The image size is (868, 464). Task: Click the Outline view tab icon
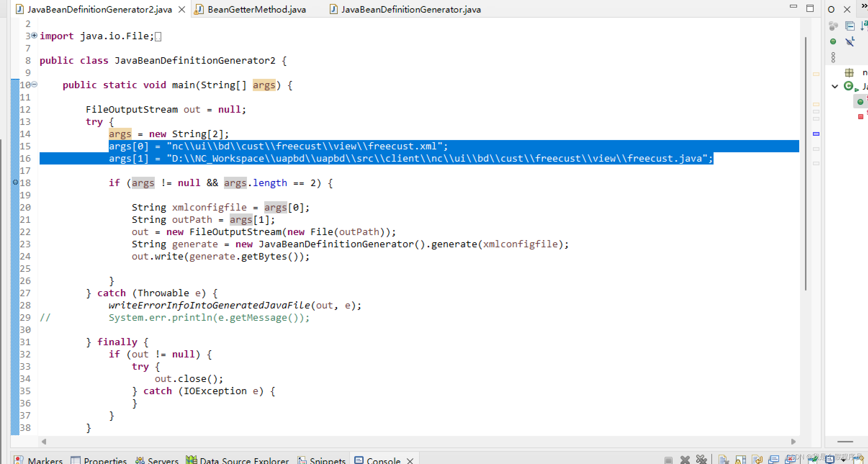(x=831, y=9)
